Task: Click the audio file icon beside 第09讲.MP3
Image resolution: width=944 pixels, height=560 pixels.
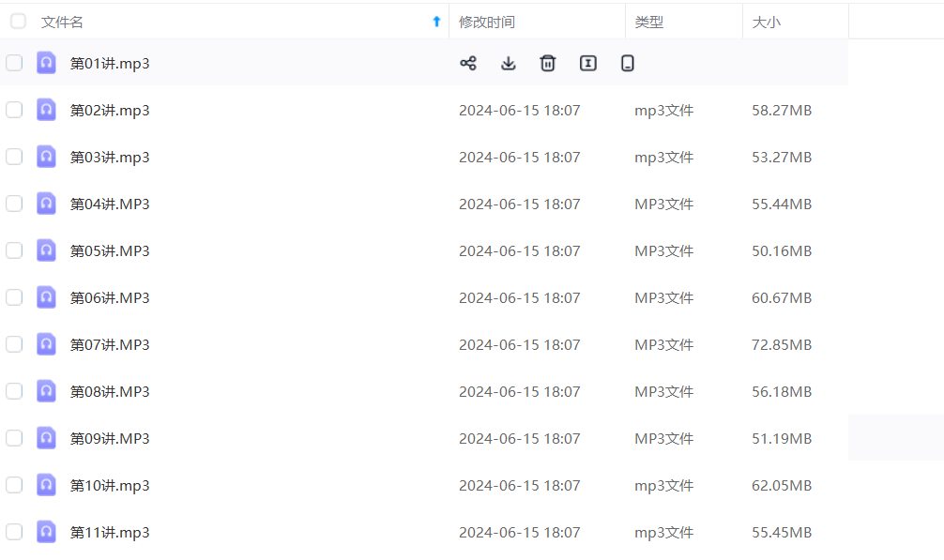Action: pyautogui.click(x=46, y=438)
